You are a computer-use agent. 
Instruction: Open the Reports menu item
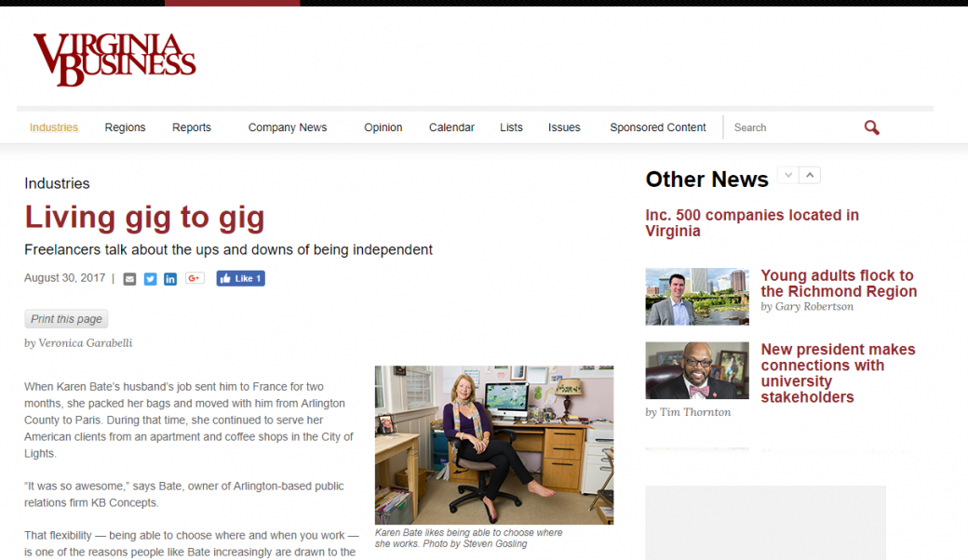point(192,127)
